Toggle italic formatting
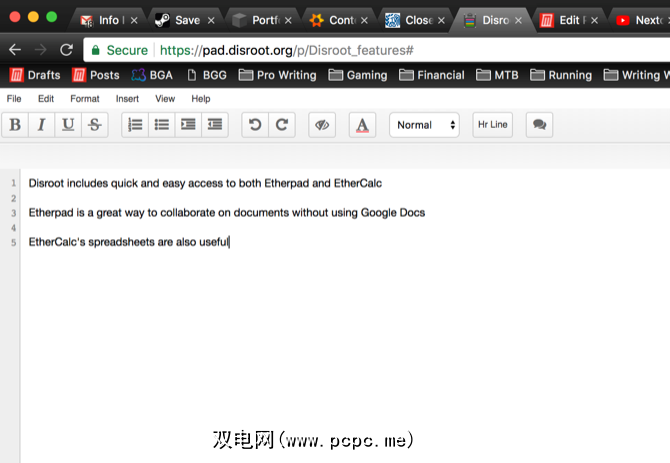The height and width of the screenshot is (463, 670). pyautogui.click(x=41, y=125)
